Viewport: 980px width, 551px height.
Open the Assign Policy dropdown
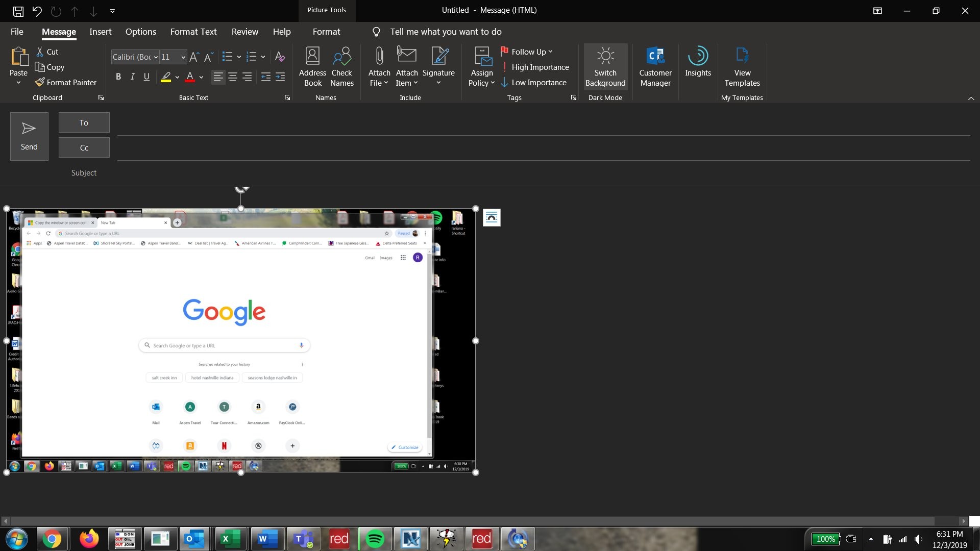coord(481,66)
